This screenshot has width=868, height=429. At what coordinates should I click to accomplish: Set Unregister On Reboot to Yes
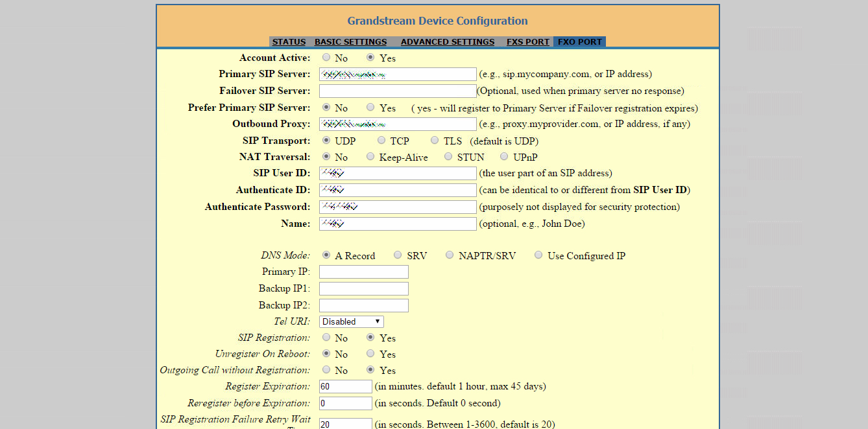click(370, 354)
